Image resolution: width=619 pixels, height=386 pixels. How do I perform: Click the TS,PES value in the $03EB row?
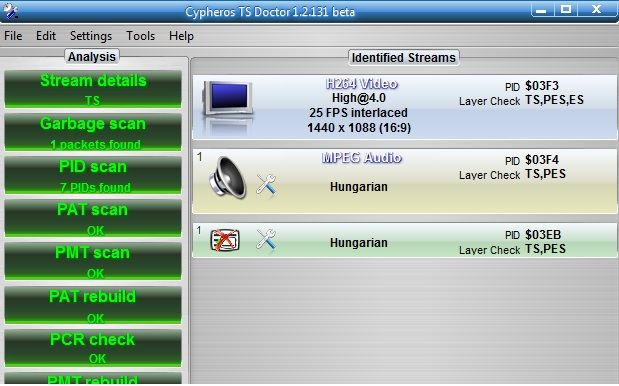point(545,249)
